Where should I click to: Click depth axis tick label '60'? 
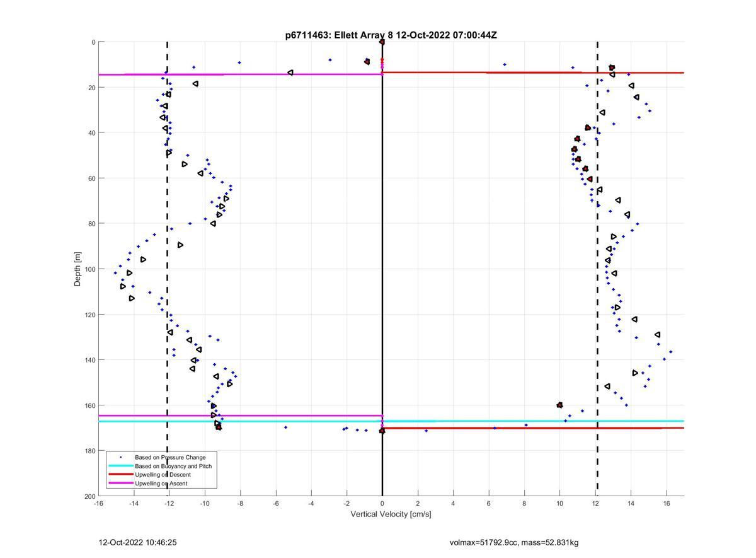(x=91, y=178)
